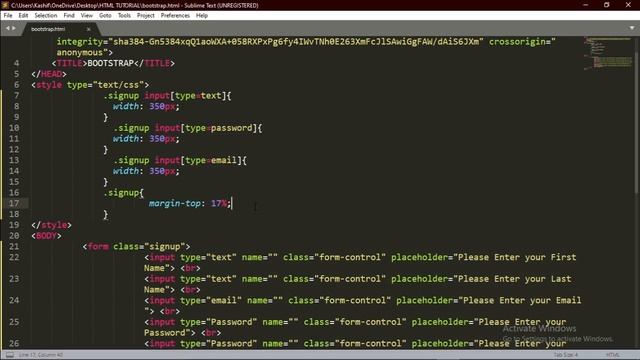
Task: Click line number 21 in gutter
Action: coord(14,247)
